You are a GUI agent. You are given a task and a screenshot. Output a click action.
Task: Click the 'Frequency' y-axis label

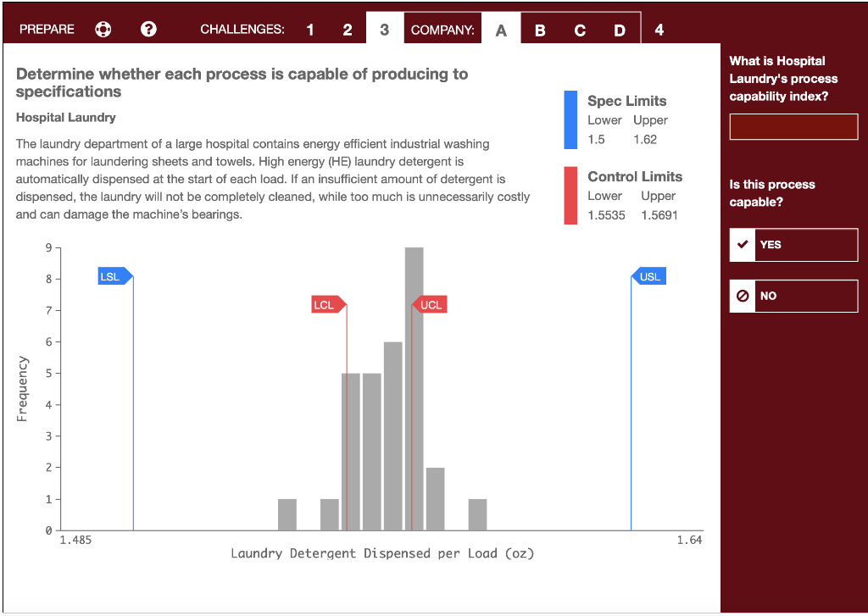pyautogui.click(x=22, y=389)
